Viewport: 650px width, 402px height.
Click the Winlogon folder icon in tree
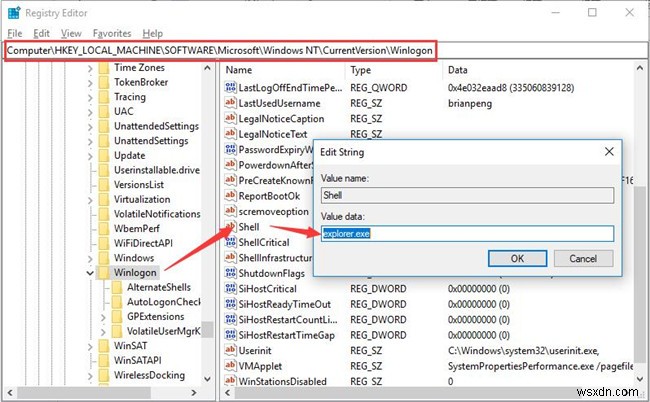tap(104, 273)
